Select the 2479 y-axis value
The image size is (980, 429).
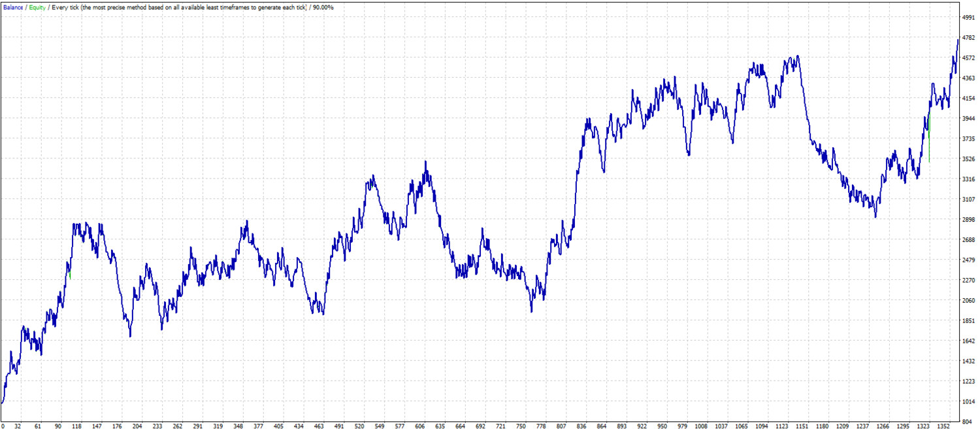pyautogui.click(x=969, y=260)
